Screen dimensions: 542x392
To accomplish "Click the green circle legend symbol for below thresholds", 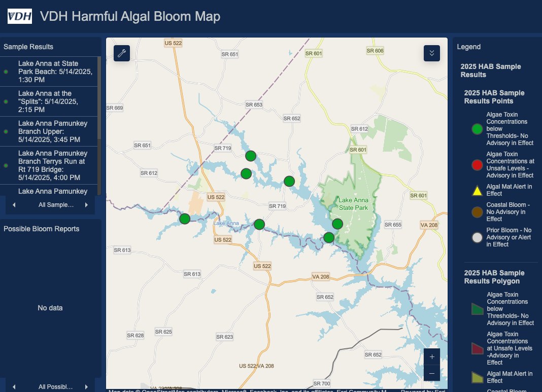I will tap(477, 129).
